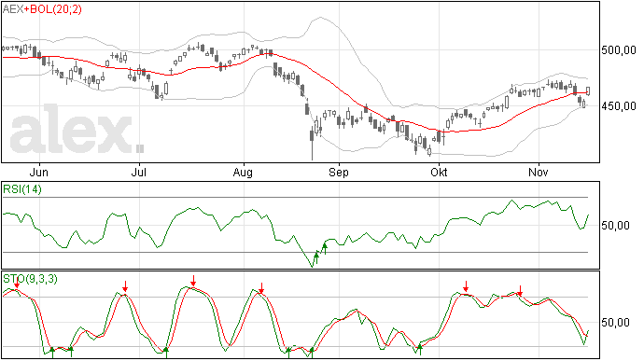The width and height of the screenshot is (644, 361).
Task: Select the Aug month label
Action: [243, 173]
